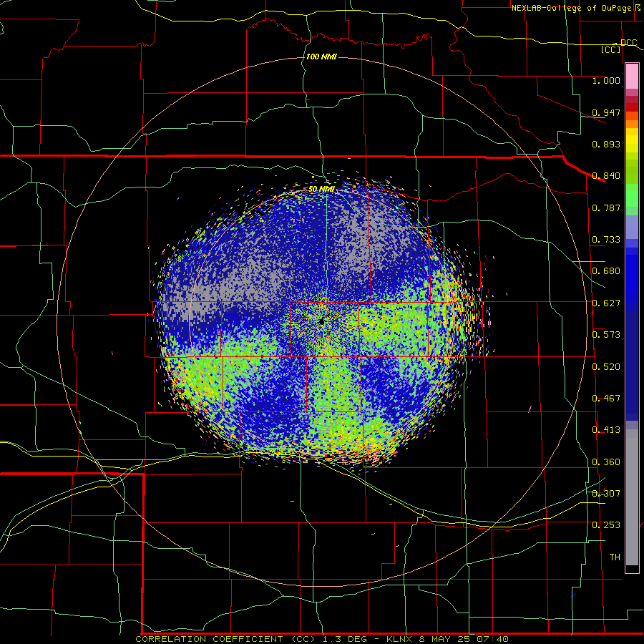
Task: Click the KLNX station identifier in caption
Action: 400,639
